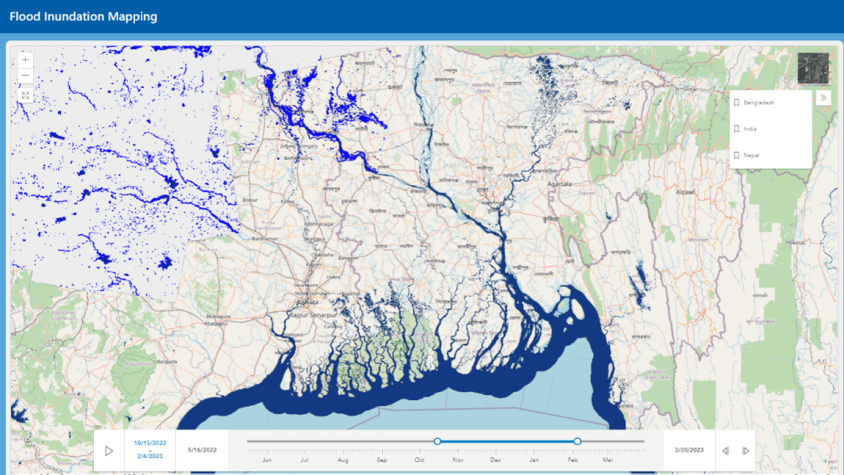Play the time slider animation
Screen dimensions: 844x475
pyautogui.click(x=109, y=451)
